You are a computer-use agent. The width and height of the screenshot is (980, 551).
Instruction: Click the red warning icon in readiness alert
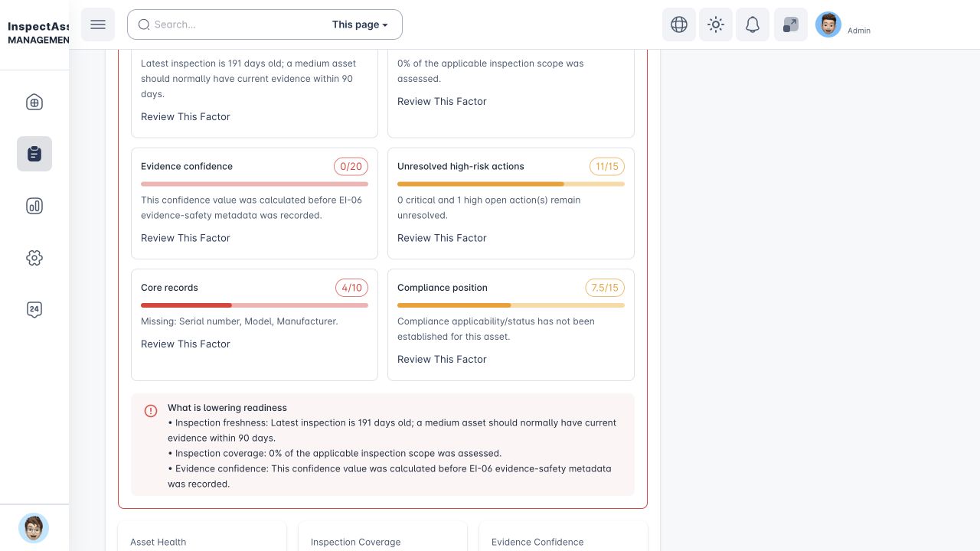[151, 411]
